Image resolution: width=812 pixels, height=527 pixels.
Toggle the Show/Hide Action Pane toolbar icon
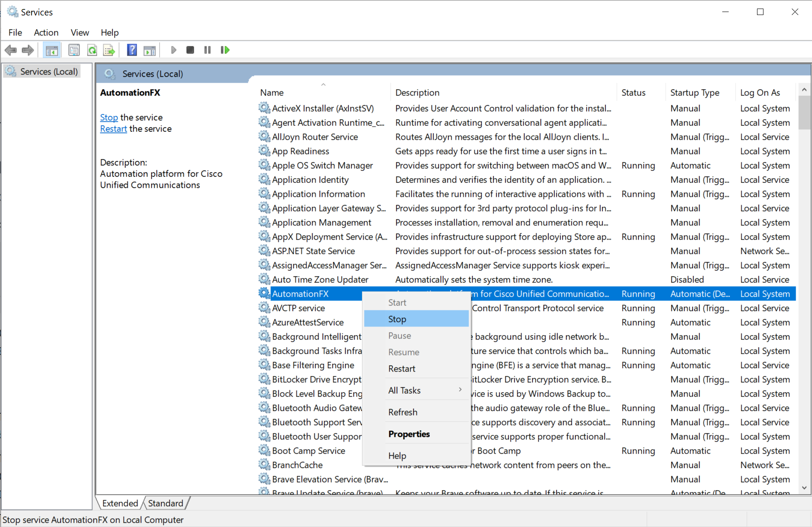click(x=149, y=50)
